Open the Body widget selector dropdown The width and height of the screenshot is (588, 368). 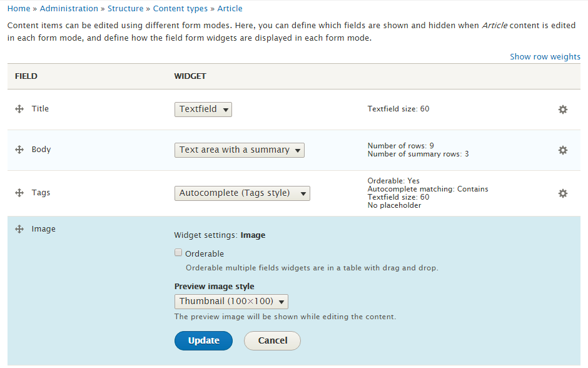tap(239, 150)
